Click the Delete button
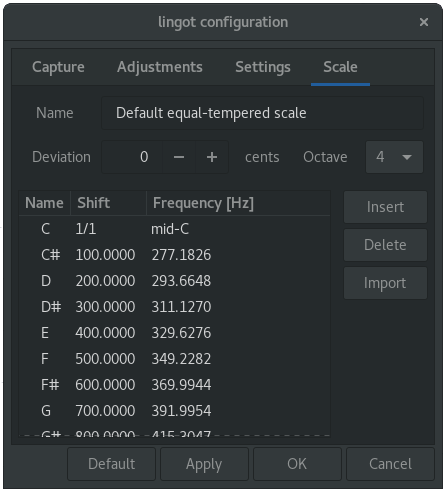446x492 pixels. tap(385, 245)
